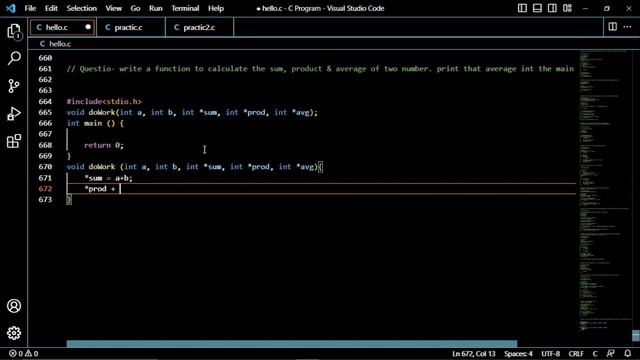Image resolution: width=640 pixels, height=360 pixels.
Task: Click line number 673 in gutter
Action: [45, 199]
